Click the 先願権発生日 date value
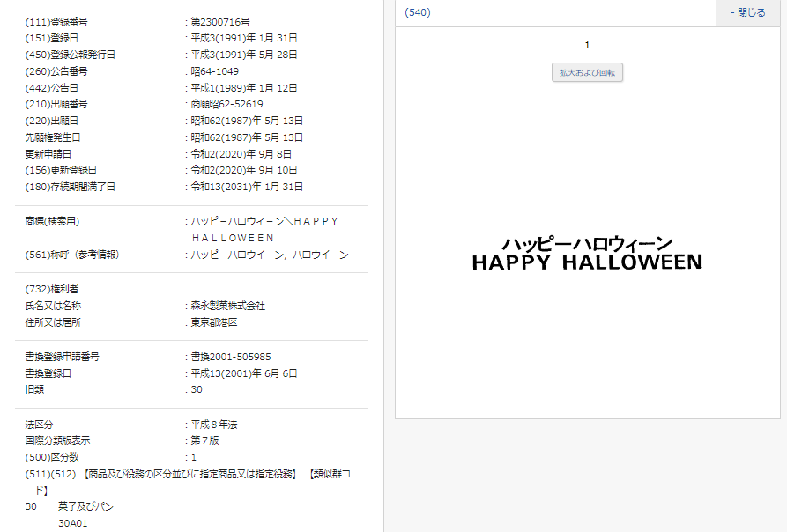Screen dimensions: 787x532 coord(247,137)
